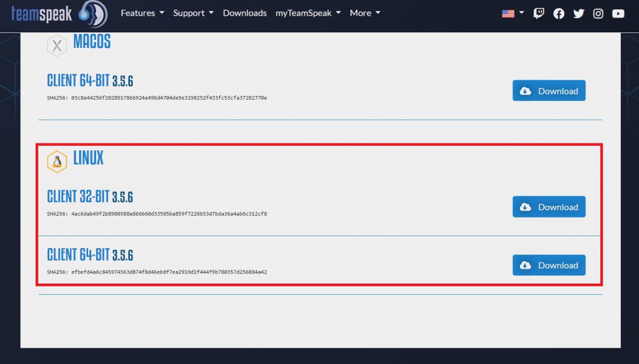Download the macOS 64-bit client
The image size is (639, 364).
pyautogui.click(x=549, y=90)
